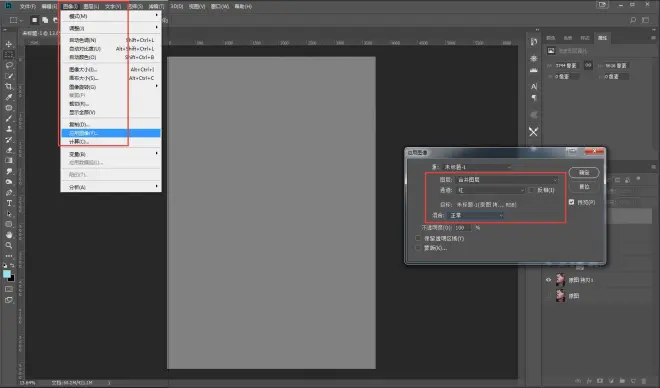The image size is (660, 388).
Task: Show the bottom layer visibility box
Action: tap(548, 296)
